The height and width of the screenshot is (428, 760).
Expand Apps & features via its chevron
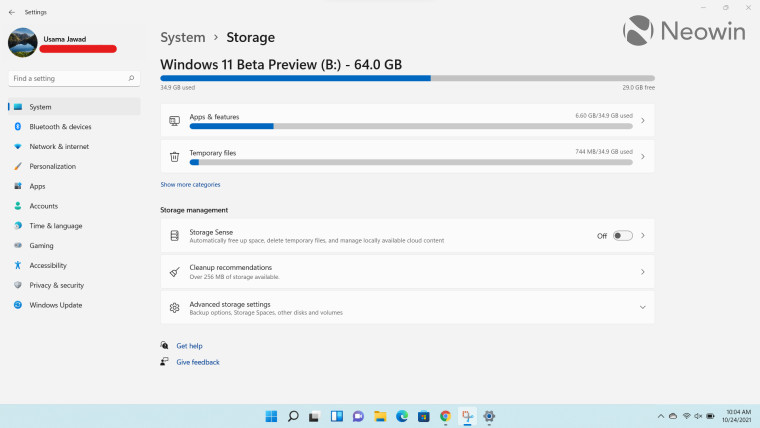coord(643,120)
